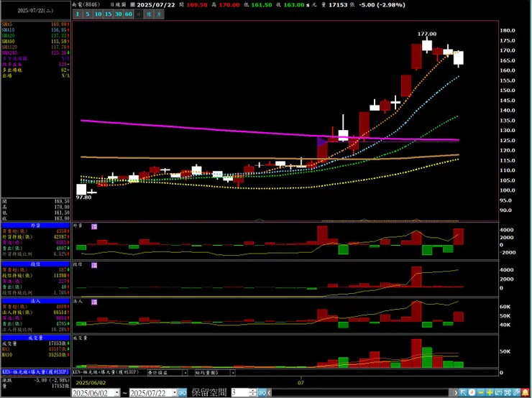Click the 97.80 low price label
Viewport: 532px width, 398px height.
point(83,198)
